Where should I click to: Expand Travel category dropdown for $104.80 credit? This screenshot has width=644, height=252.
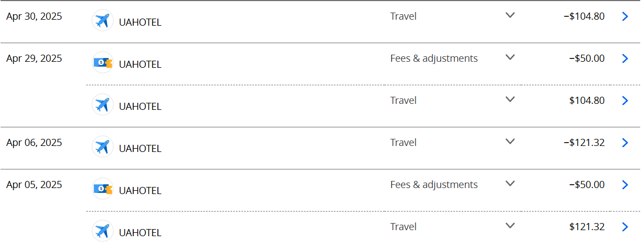tap(510, 100)
